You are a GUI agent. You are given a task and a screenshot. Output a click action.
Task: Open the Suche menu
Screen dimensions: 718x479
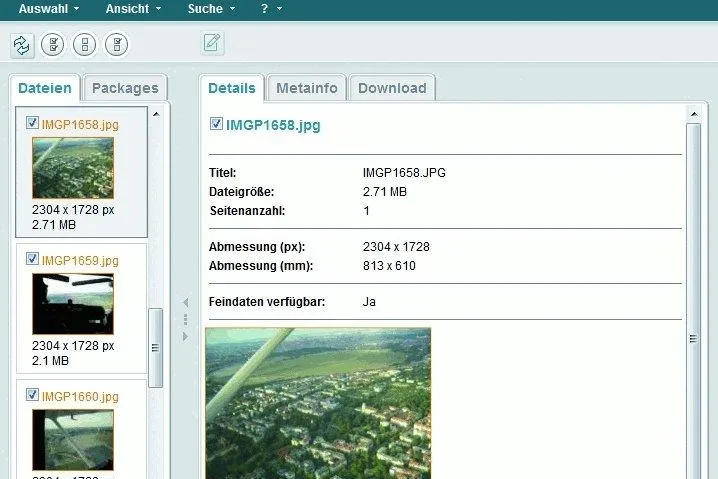[211, 9]
